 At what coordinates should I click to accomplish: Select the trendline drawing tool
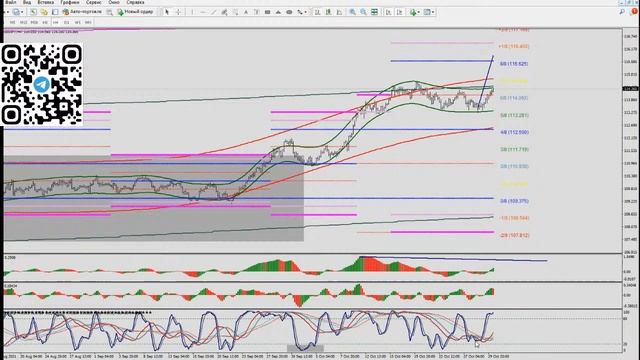click(x=213, y=12)
